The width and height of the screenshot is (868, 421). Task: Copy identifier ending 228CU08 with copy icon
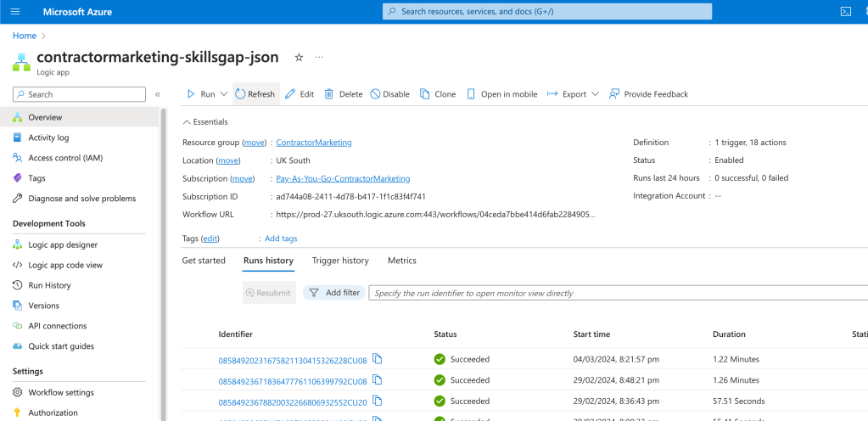click(x=378, y=359)
